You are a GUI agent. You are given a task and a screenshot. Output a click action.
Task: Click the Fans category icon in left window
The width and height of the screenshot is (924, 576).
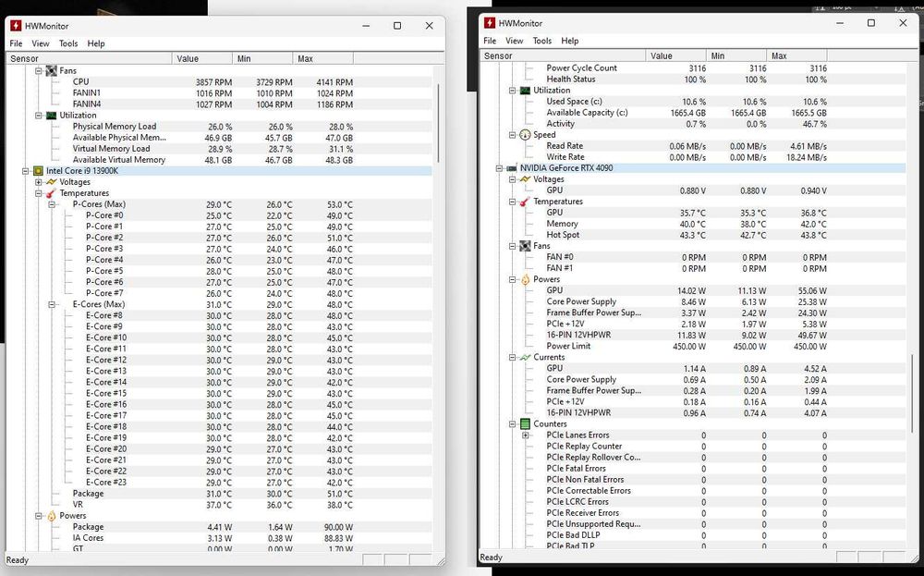51,71
